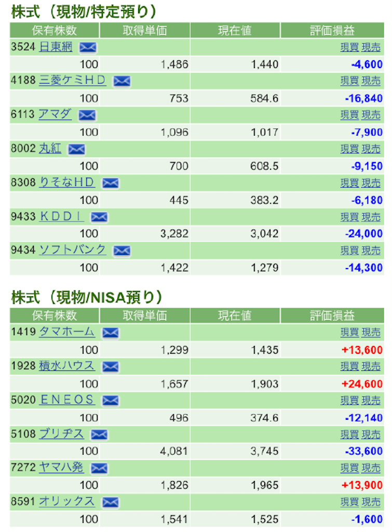Click the mail icon next to タマホーム
The height and width of the screenshot is (532, 392).
tap(111, 333)
